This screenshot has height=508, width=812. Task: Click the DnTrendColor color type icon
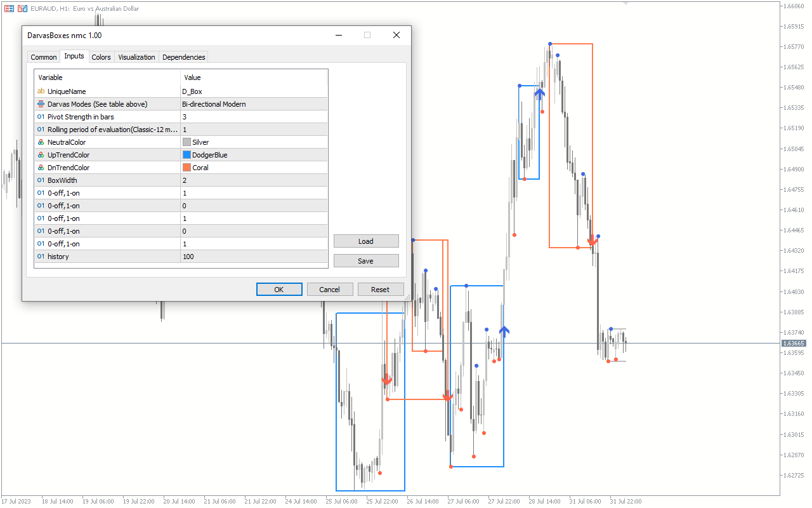click(x=41, y=168)
